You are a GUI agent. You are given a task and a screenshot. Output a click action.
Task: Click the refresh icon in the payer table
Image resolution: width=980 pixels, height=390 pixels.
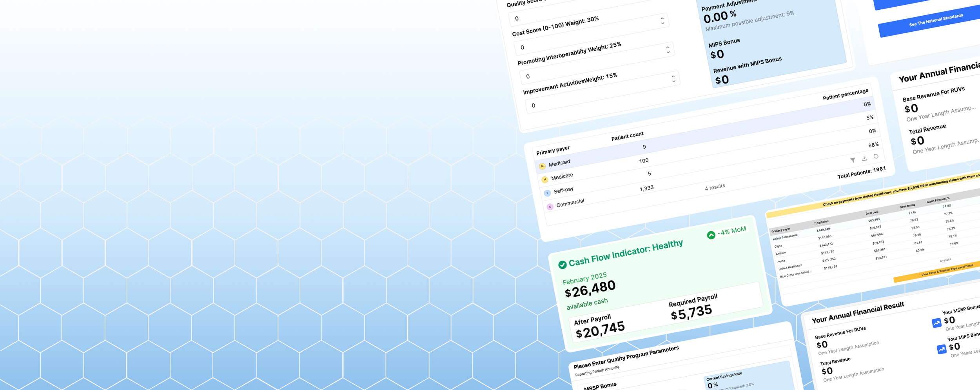pos(876,156)
